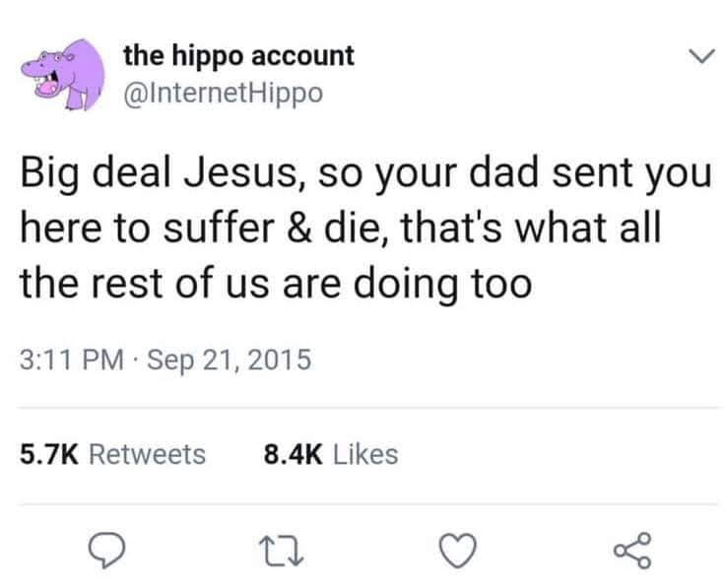The width and height of the screenshot is (725, 588).
Task: Click the purple hippo avatar
Action: click(61, 77)
